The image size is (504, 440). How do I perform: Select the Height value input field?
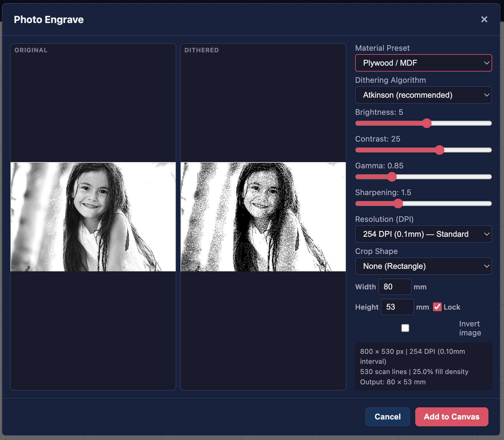click(397, 307)
